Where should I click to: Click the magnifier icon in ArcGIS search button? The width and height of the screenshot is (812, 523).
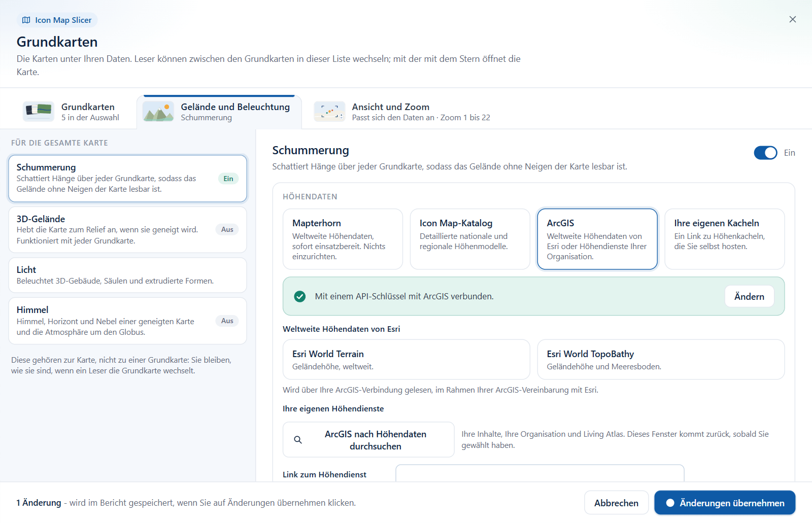pos(298,440)
